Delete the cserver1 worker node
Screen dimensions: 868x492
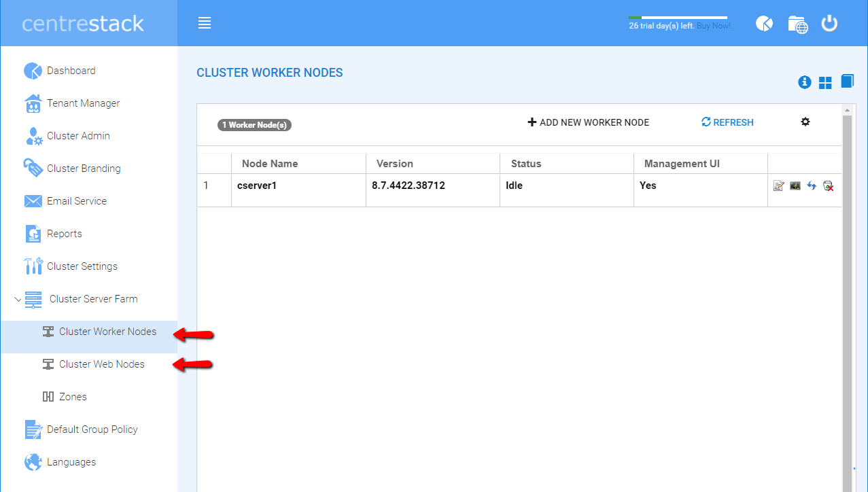[828, 186]
